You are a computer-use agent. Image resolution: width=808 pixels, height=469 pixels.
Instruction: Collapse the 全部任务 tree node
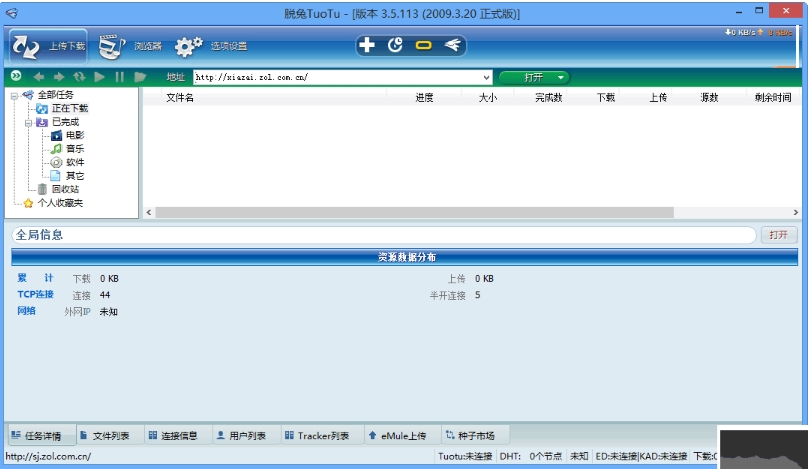click(x=14, y=95)
